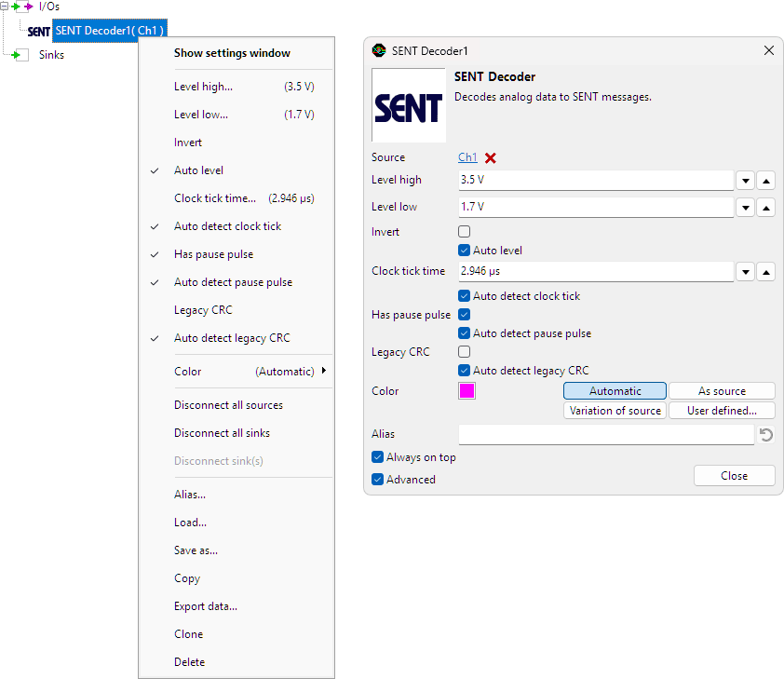
Task: Select SENT Decoder1( Ch1 ) tree item
Action: tap(110, 31)
